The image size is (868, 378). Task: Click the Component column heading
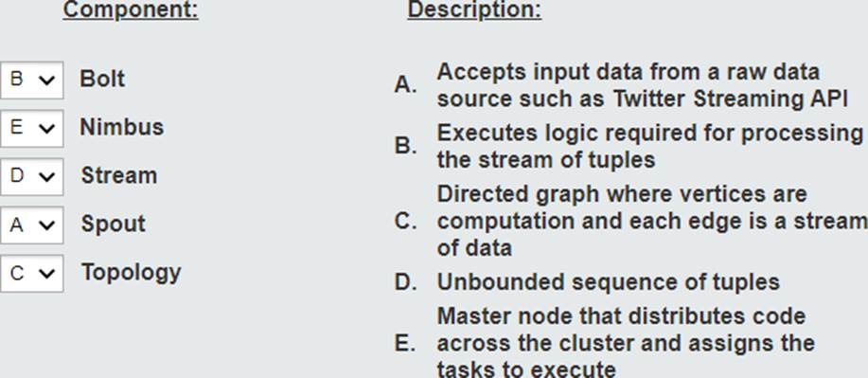pos(131,10)
